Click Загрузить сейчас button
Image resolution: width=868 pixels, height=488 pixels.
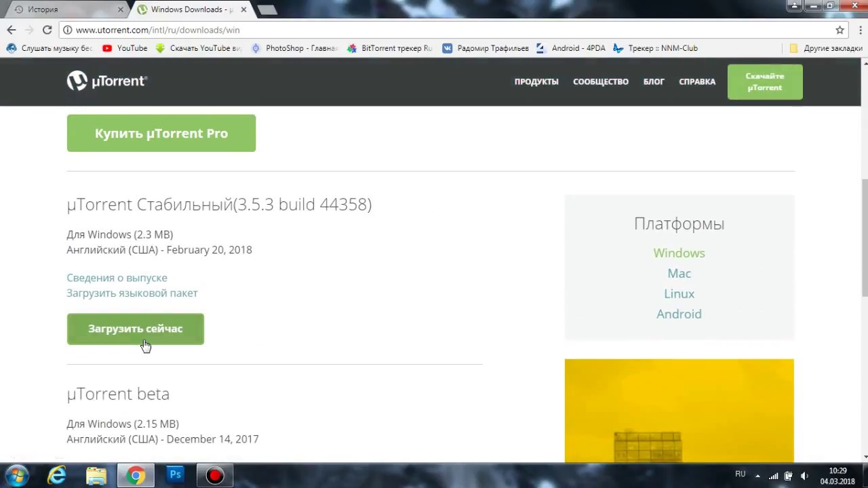(135, 329)
